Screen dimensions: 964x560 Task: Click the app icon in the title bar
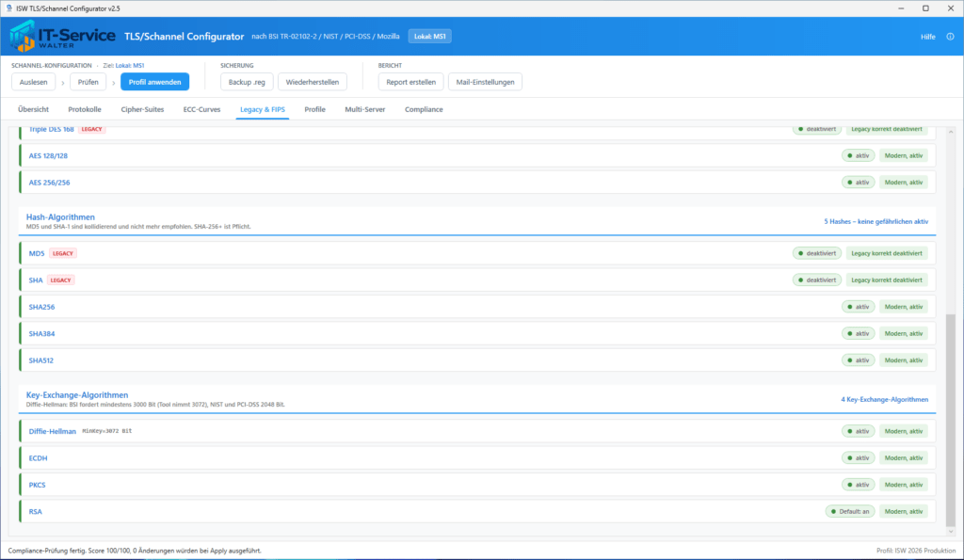[x=8, y=8]
